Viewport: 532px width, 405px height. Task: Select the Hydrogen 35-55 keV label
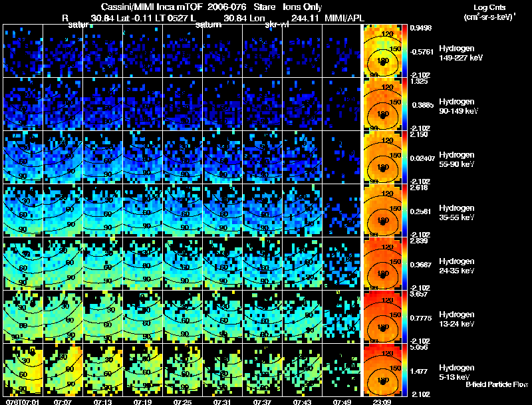(x=457, y=213)
